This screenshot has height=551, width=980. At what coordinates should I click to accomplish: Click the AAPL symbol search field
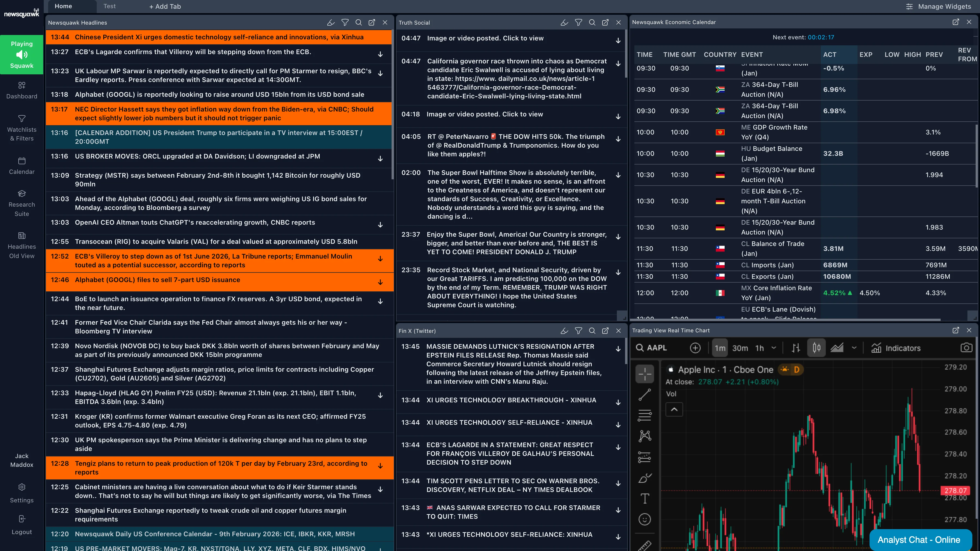657,348
